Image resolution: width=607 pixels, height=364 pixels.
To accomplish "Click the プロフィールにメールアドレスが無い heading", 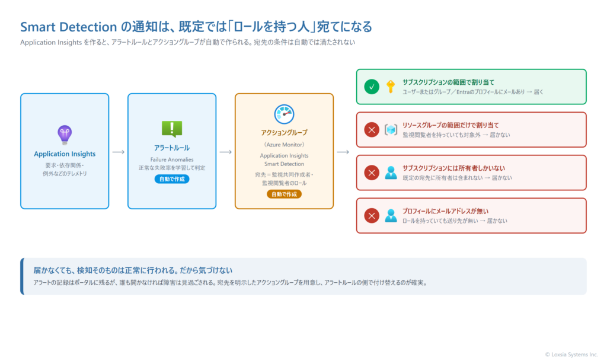I will click(445, 211).
